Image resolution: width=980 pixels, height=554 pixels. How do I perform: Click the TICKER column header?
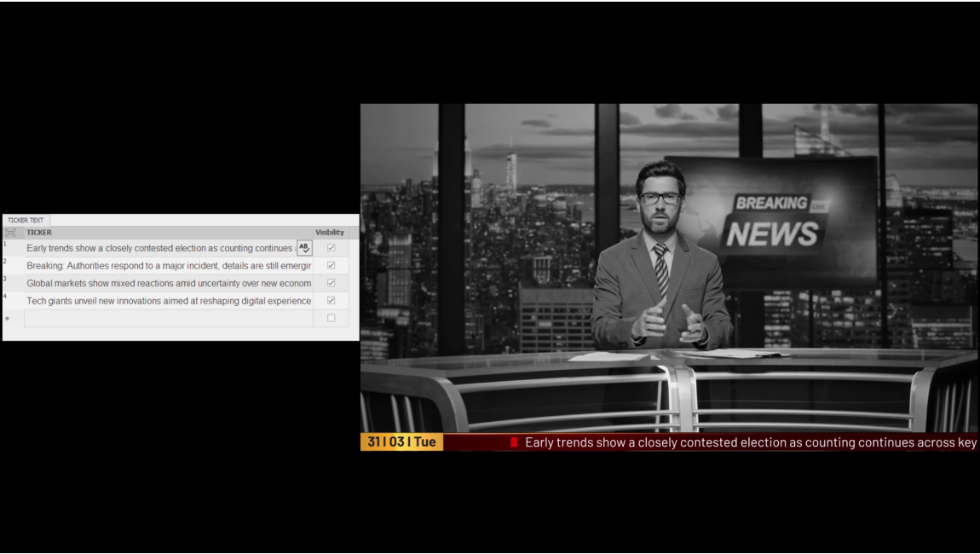point(39,233)
